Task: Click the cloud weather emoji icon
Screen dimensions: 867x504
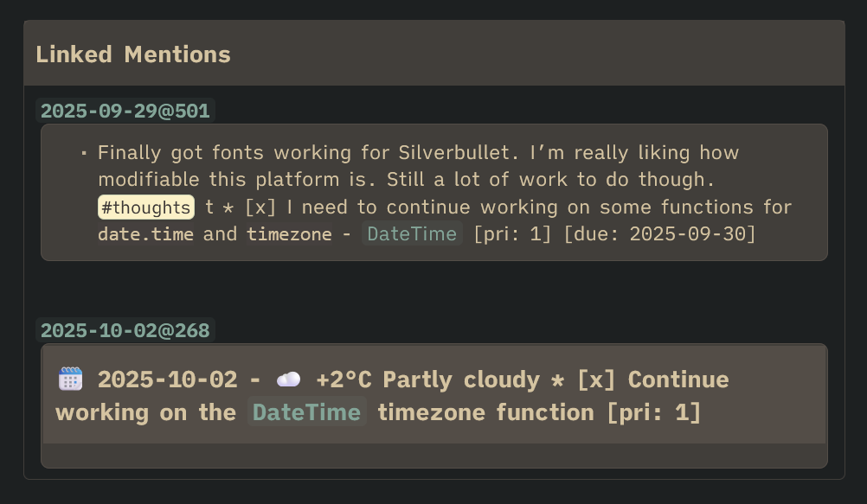Action: (x=288, y=380)
